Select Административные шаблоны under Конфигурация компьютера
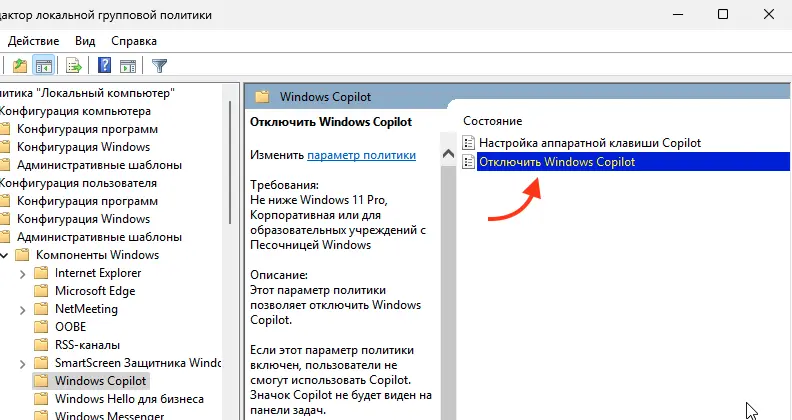Viewport: 792px width, 420px height. tap(100, 165)
